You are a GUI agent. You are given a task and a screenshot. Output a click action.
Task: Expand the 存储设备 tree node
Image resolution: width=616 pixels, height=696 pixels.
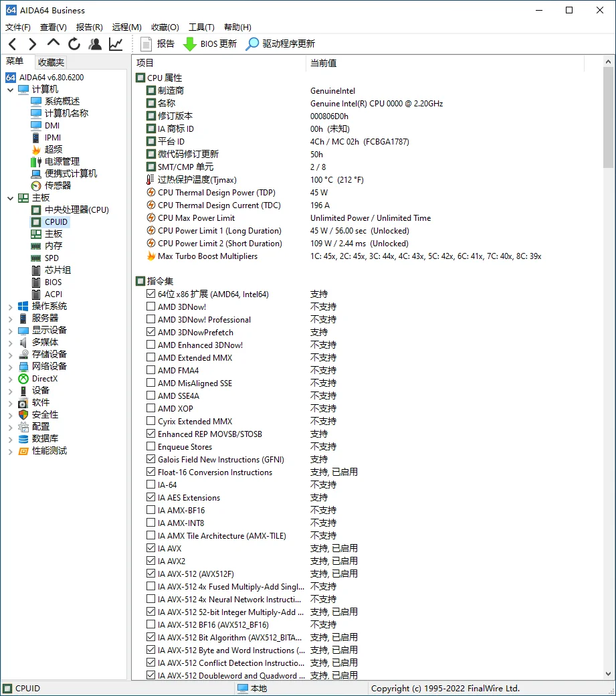10,355
